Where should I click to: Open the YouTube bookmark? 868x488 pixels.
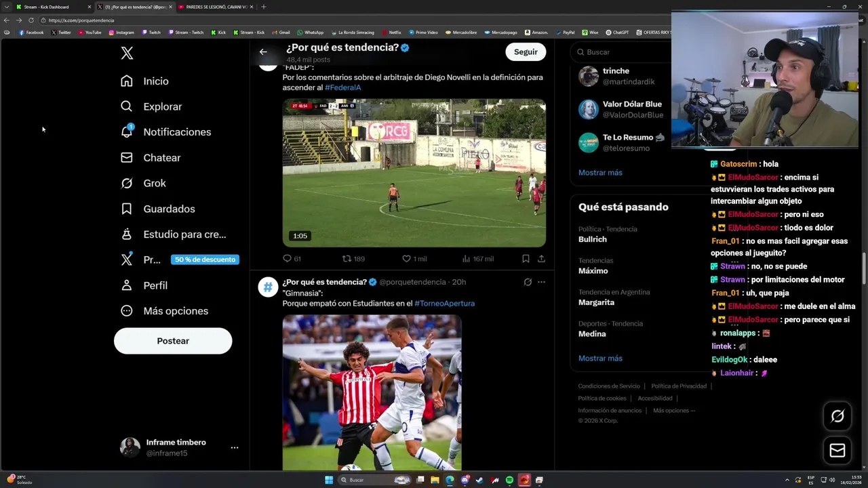tap(90, 33)
